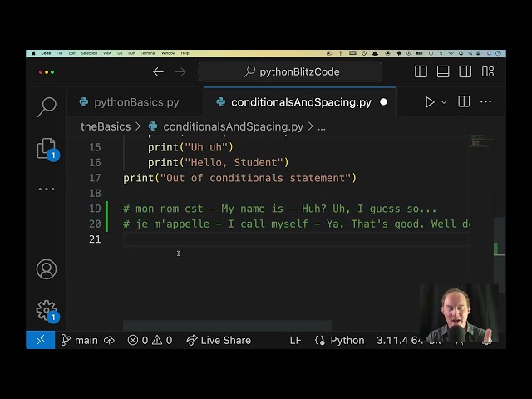Open the Apple menu
The height and width of the screenshot is (399, 532).
point(33,53)
